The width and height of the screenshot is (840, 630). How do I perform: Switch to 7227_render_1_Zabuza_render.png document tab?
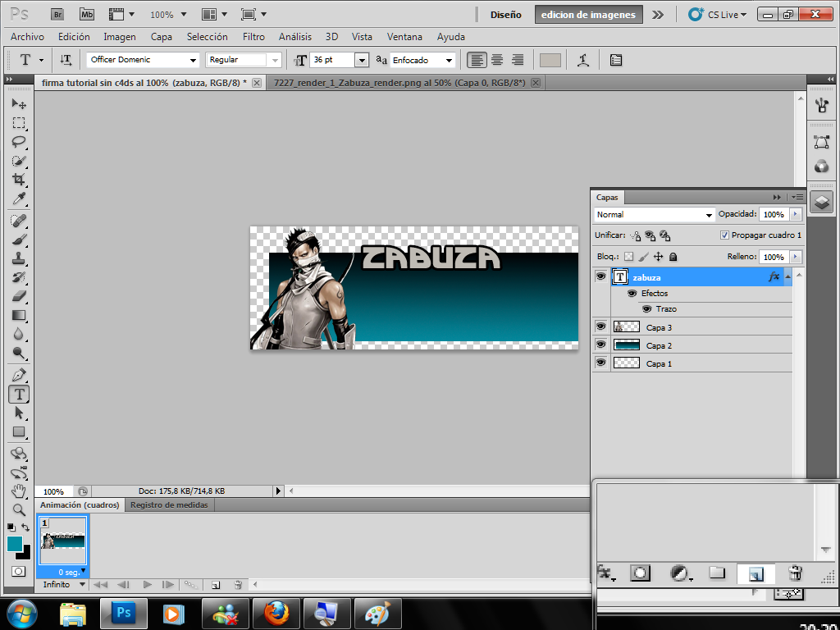click(x=399, y=83)
